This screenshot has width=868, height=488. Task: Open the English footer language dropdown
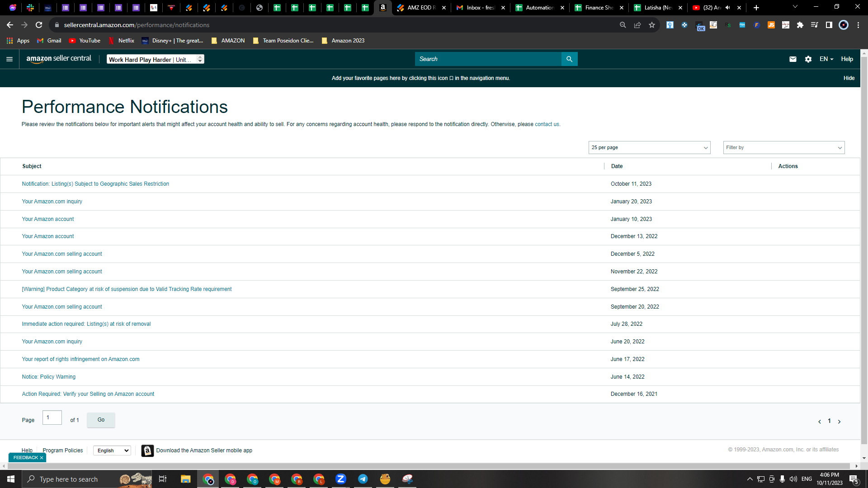point(112,450)
